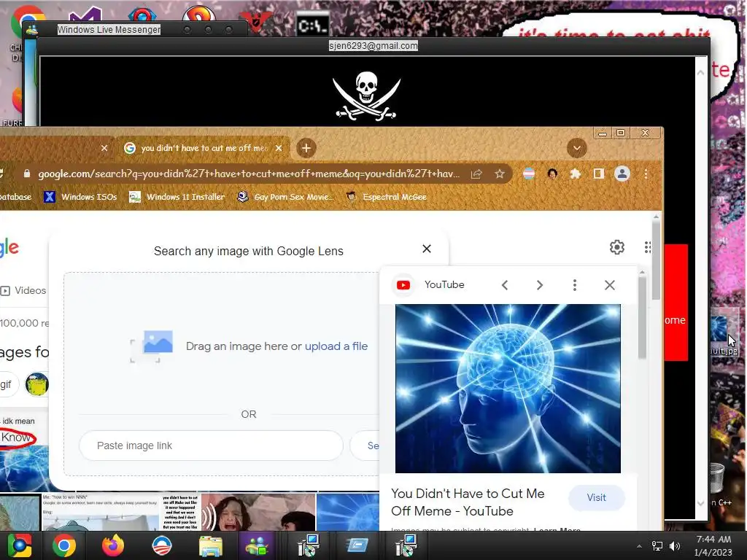This screenshot has width=747, height=560.
Task: Click the YouTube source logo
Action: click(x=403, y=285)
